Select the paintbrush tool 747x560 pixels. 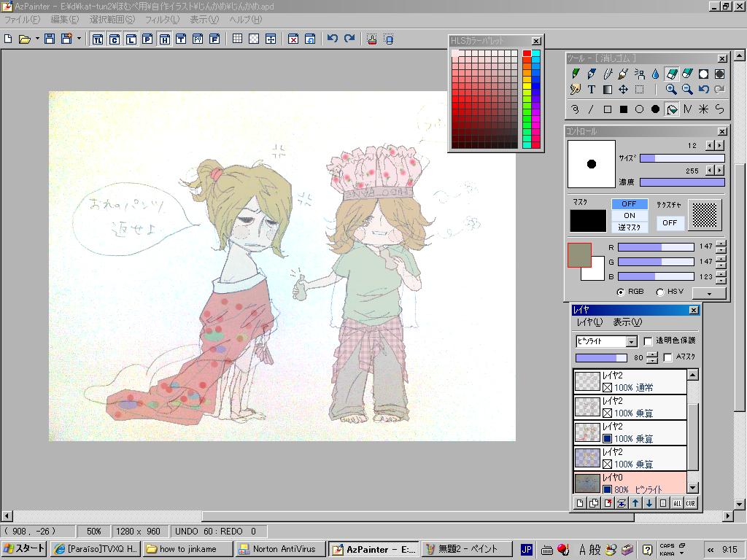click(623, 74)
